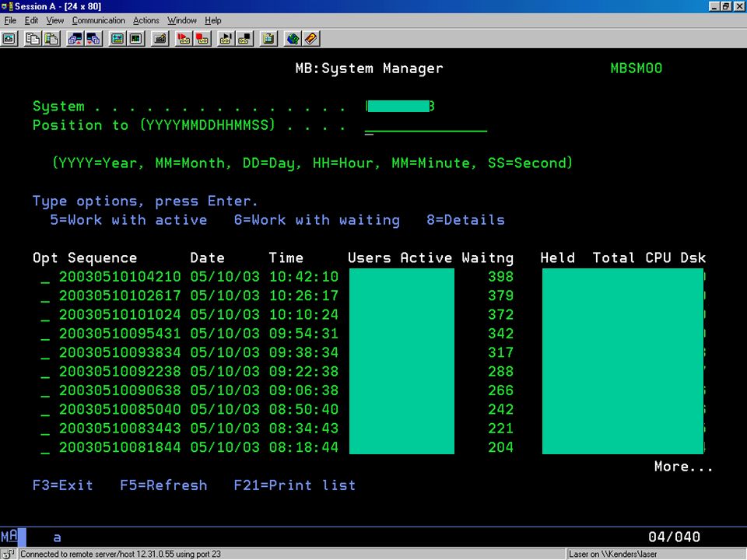Click Opt field for sequence 20030510081844

point(45,448)
